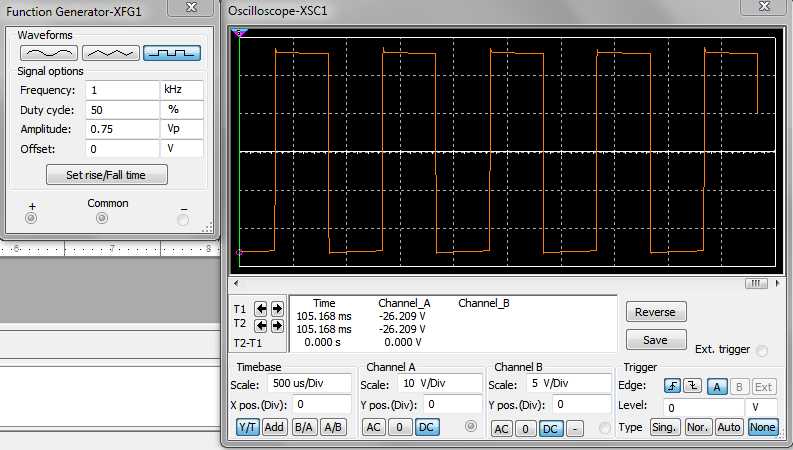793x450 pixels.
Task: Click Channel A Y pos.(Div) field
Action: click(x=453, y=404)
